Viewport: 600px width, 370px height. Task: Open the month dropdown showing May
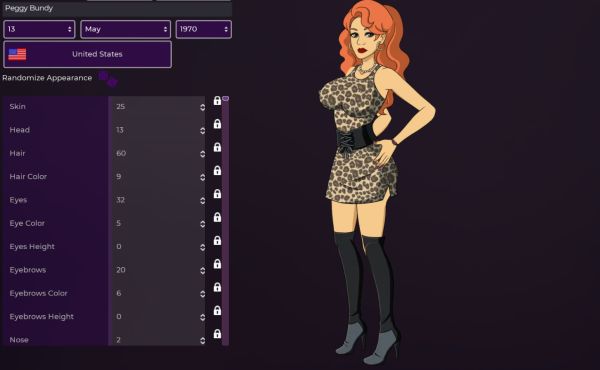point(126,29)
